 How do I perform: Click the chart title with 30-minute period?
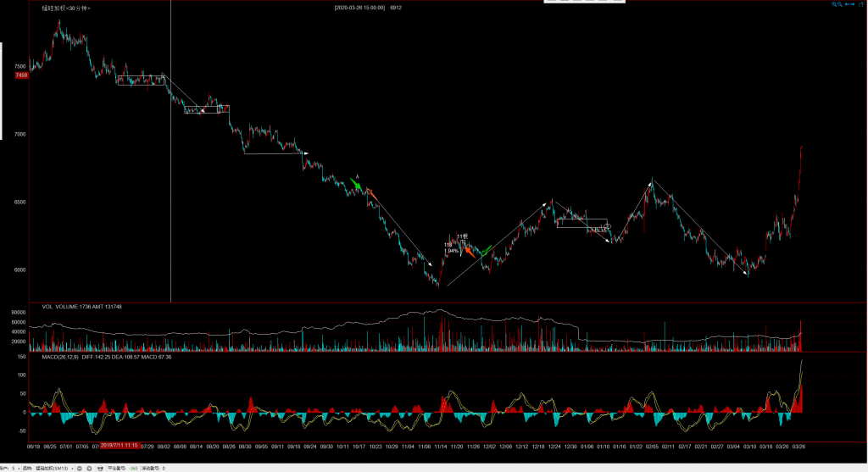pos(66,8)
